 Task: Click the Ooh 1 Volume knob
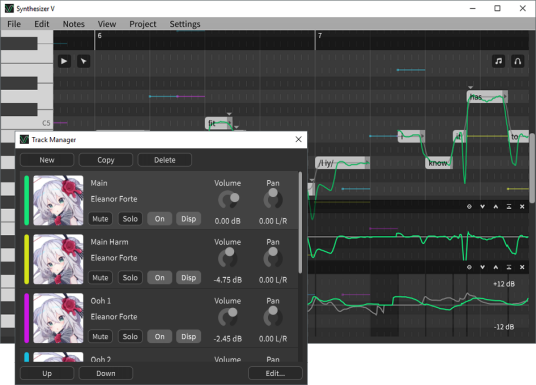[228, 317]
